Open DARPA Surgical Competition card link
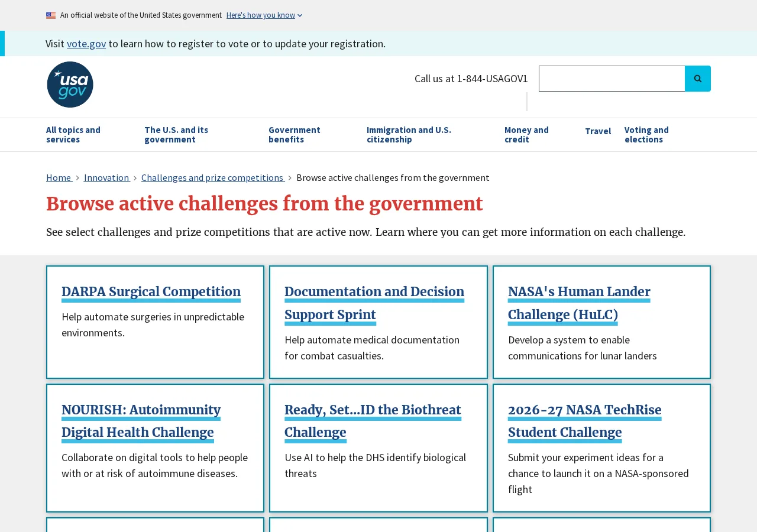 pos(151,292)
